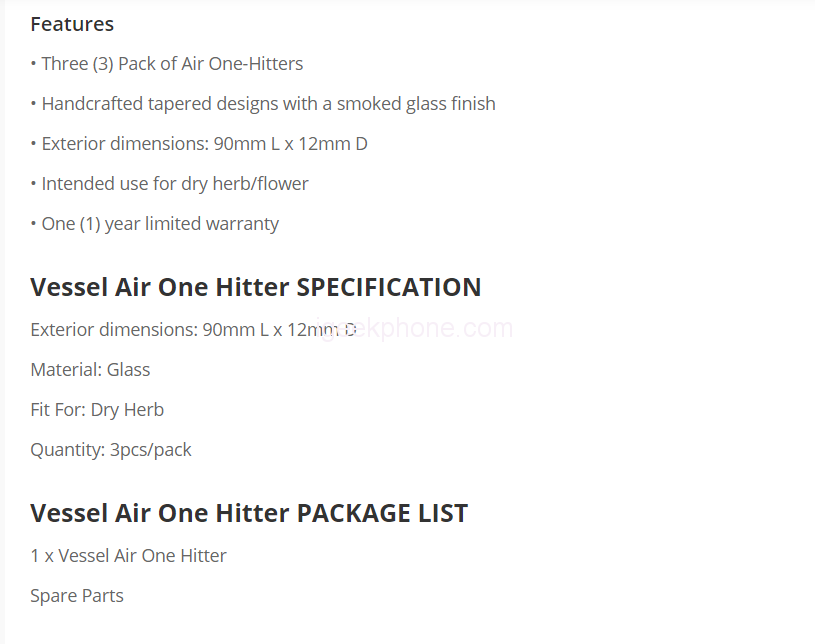Select the one year limited warranty bullet

pos(160,224)
